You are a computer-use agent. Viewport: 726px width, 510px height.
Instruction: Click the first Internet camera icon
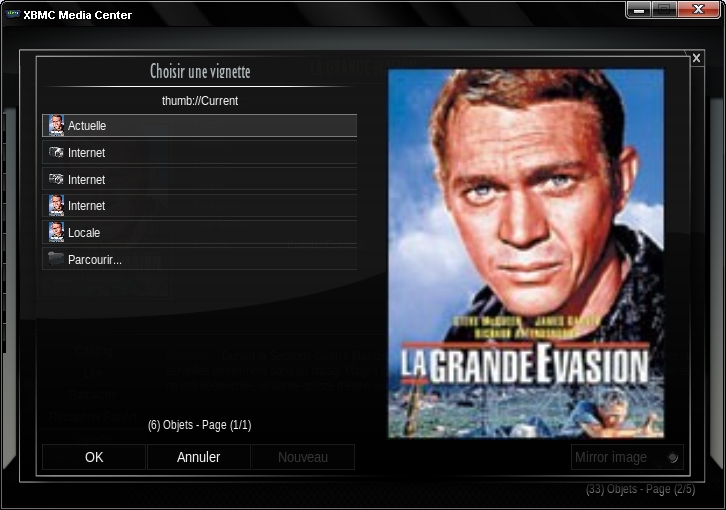coord(56,152)
